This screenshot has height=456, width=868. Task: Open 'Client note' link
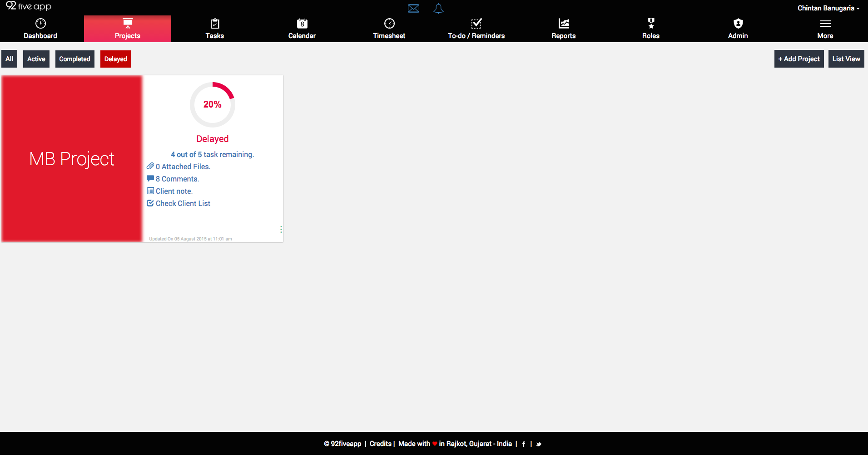pyautogui.click(x=174, y=191)
